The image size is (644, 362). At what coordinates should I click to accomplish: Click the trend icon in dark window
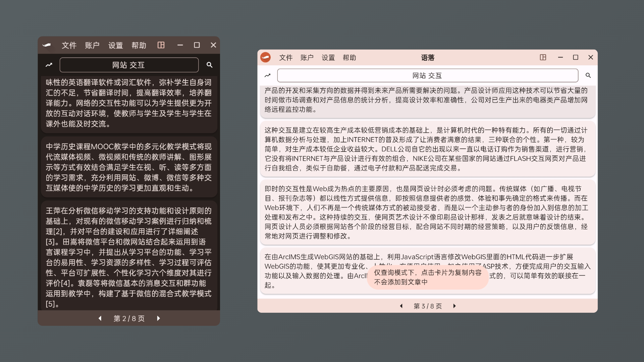[49, 65]
